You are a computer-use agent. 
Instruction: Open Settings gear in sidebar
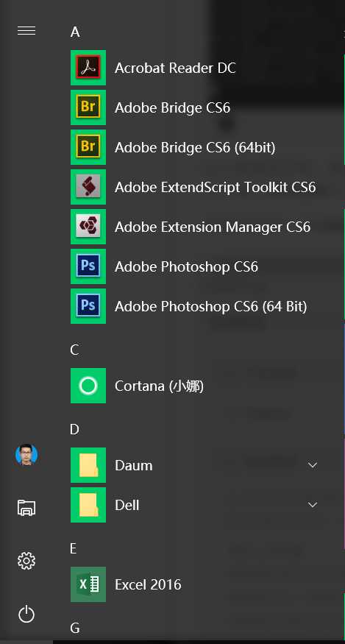pyautogui.click(x=26, y=561)
